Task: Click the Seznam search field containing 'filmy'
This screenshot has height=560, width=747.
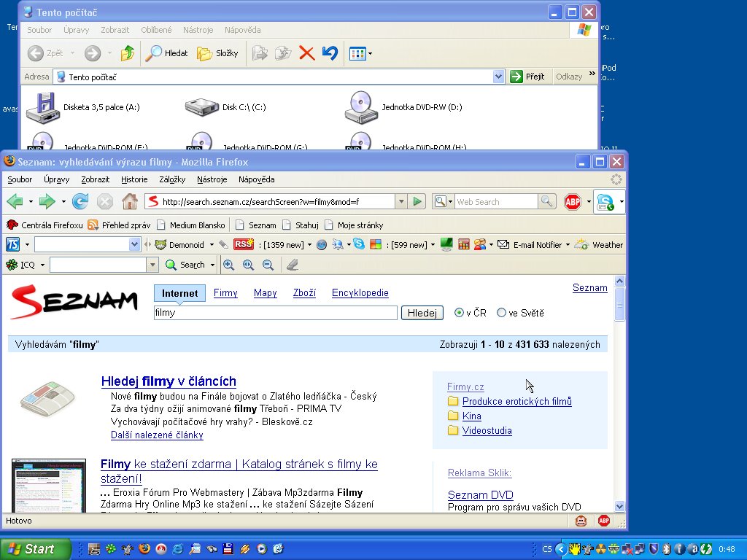Action: point(275,313)
